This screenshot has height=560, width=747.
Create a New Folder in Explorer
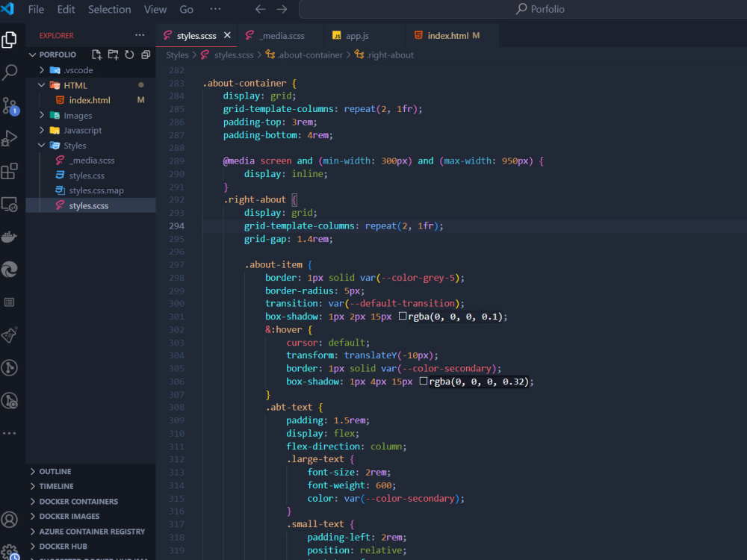[x=113, y=54]
